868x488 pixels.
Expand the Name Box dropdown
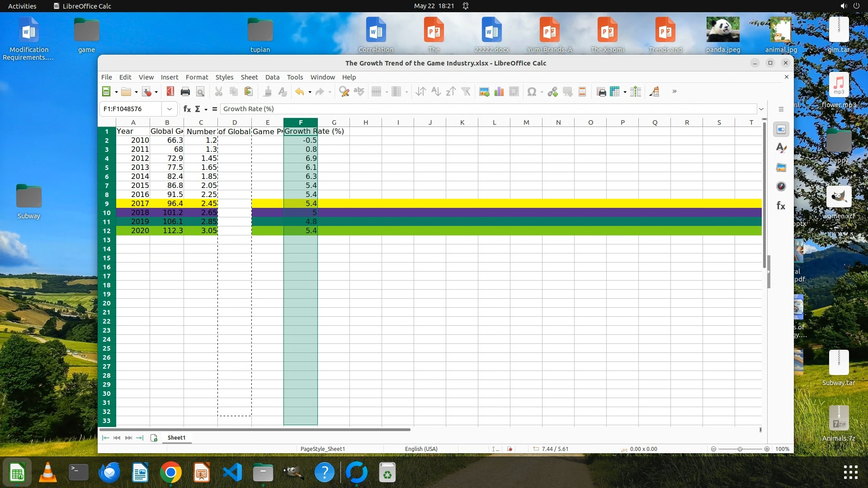[169, 109]
